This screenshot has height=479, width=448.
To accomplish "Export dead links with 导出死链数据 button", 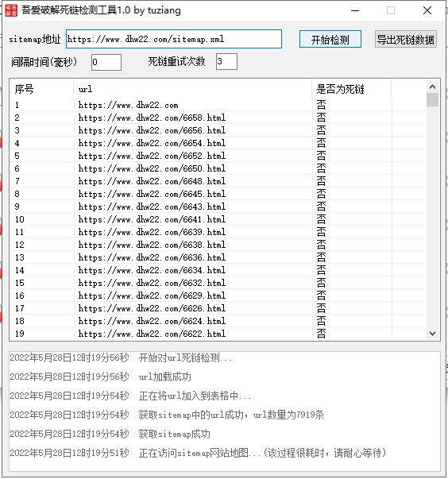I will 406,39.
